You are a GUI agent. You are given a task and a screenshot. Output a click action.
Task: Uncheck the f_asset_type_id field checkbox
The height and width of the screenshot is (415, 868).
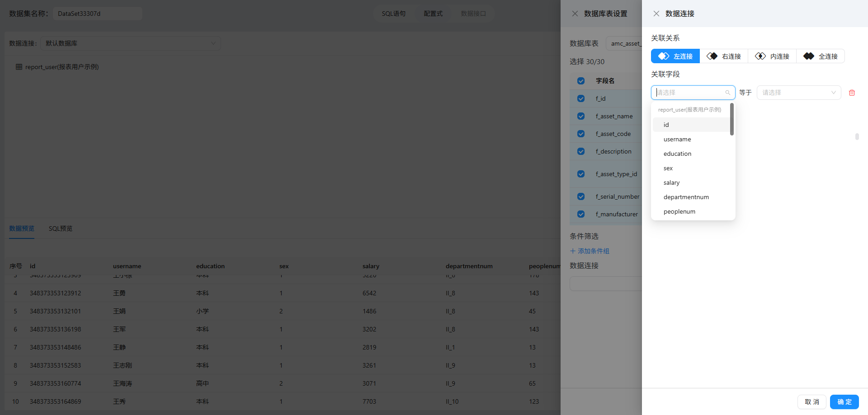(581, 174)
